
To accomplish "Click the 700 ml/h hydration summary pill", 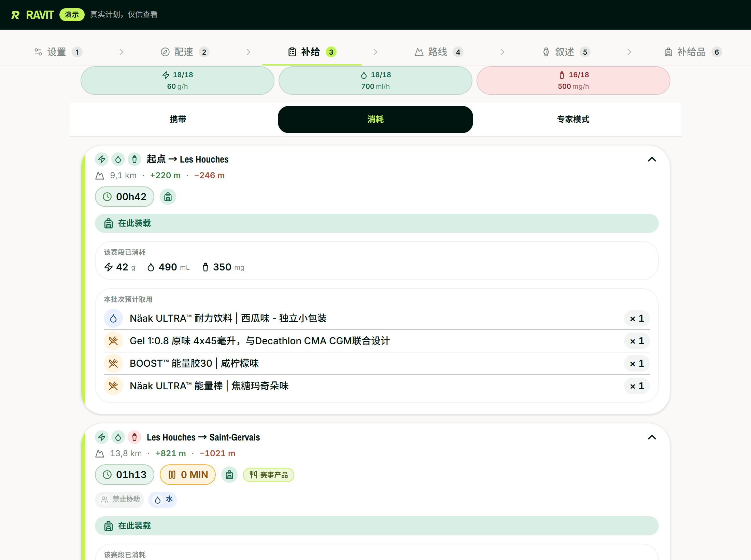I will [x=375, y=81].
